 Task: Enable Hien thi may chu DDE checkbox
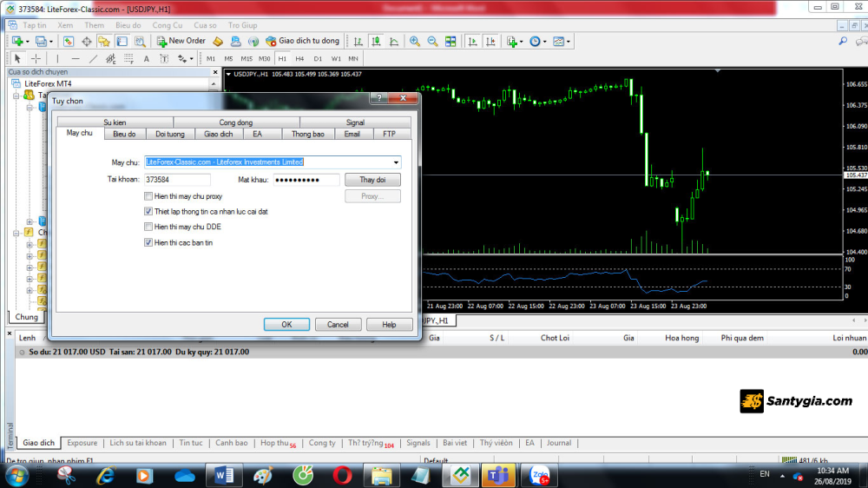[148, 227]
